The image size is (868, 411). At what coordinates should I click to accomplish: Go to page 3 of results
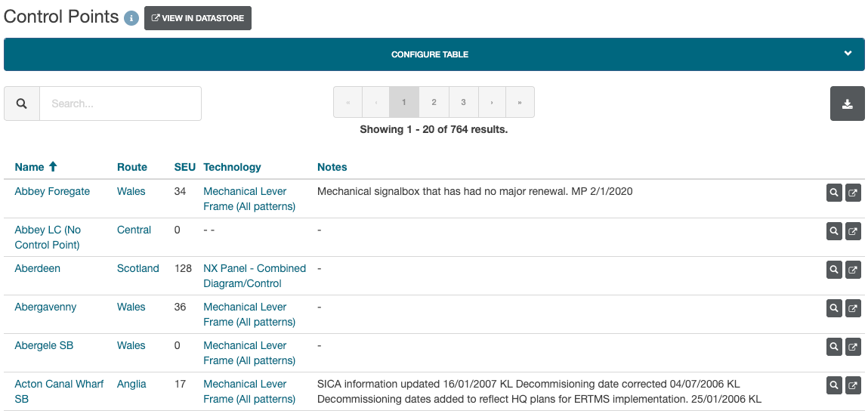[463, 102]
